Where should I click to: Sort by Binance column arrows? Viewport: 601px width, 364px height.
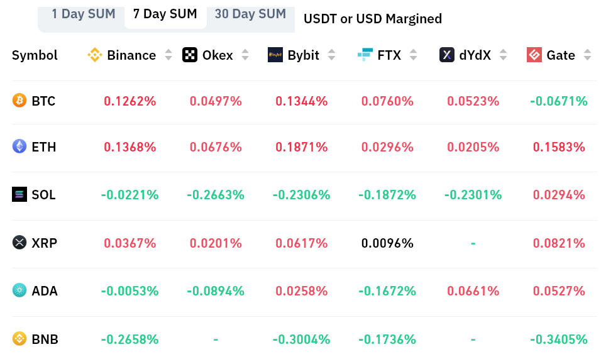coord(168,55)
